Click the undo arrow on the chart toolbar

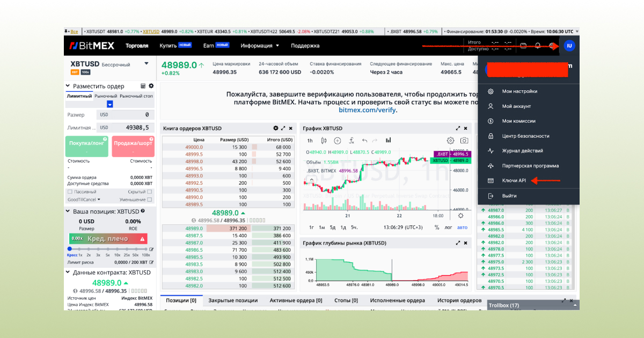(x=364, y=141)
